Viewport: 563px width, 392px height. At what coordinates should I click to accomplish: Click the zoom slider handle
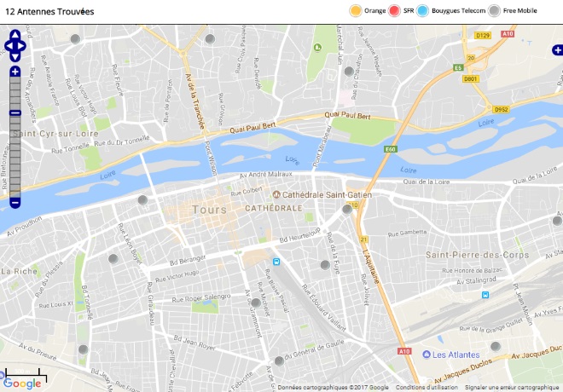15,113
